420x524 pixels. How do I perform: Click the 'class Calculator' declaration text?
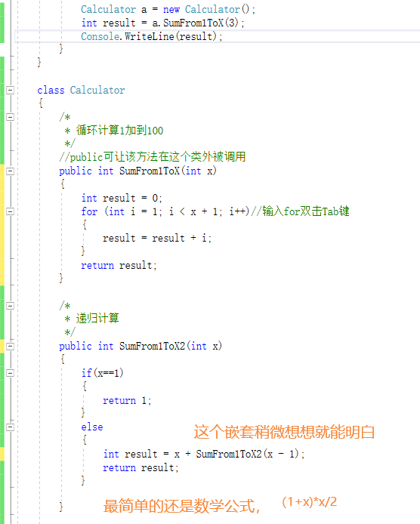pos(81,91)
